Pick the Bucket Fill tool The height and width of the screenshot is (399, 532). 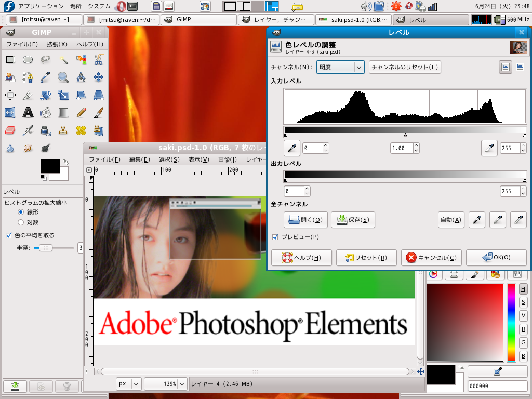point(46,112)
